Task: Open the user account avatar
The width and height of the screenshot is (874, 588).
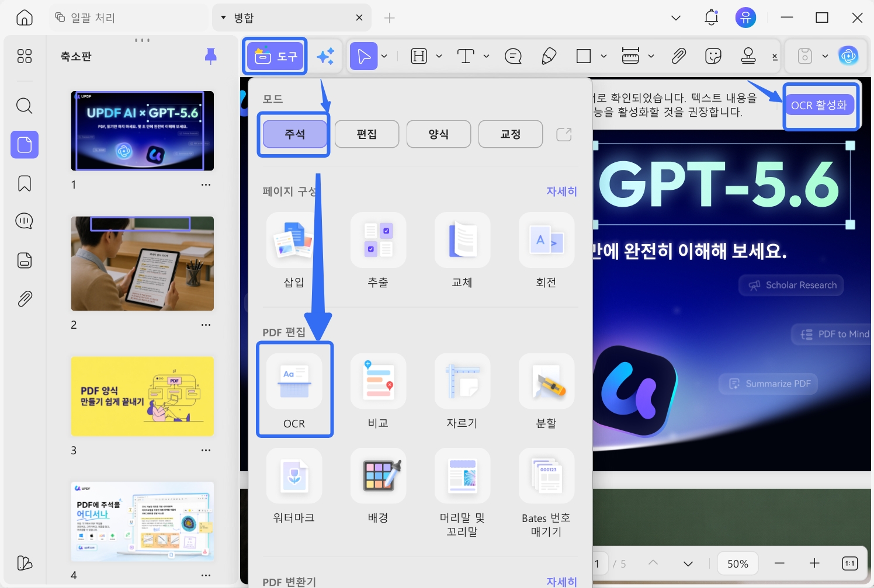Action: 745,18
